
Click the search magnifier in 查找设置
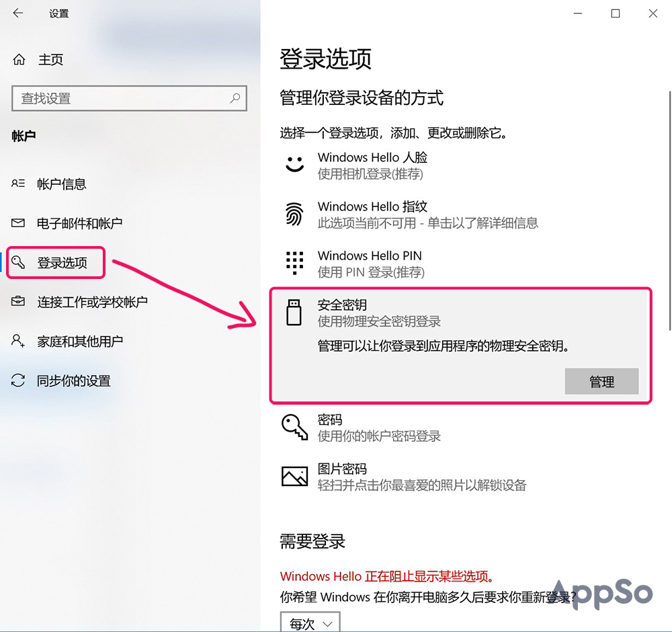click(237, 98)
